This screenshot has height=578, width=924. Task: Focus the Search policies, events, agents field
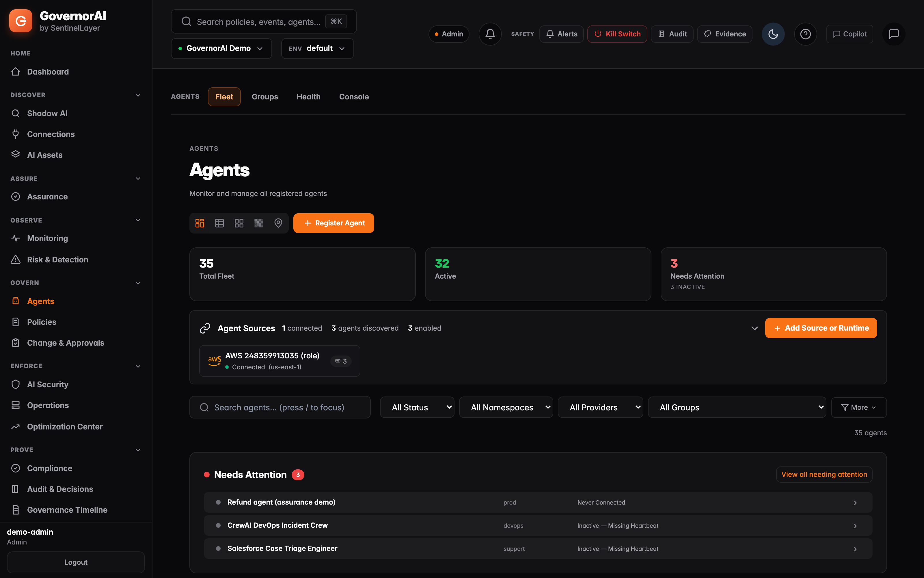coord(264,21)
